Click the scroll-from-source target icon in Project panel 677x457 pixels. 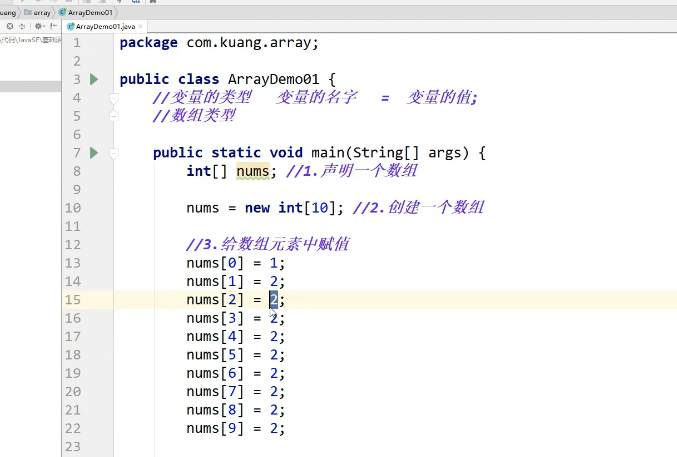tap(10, 26)
